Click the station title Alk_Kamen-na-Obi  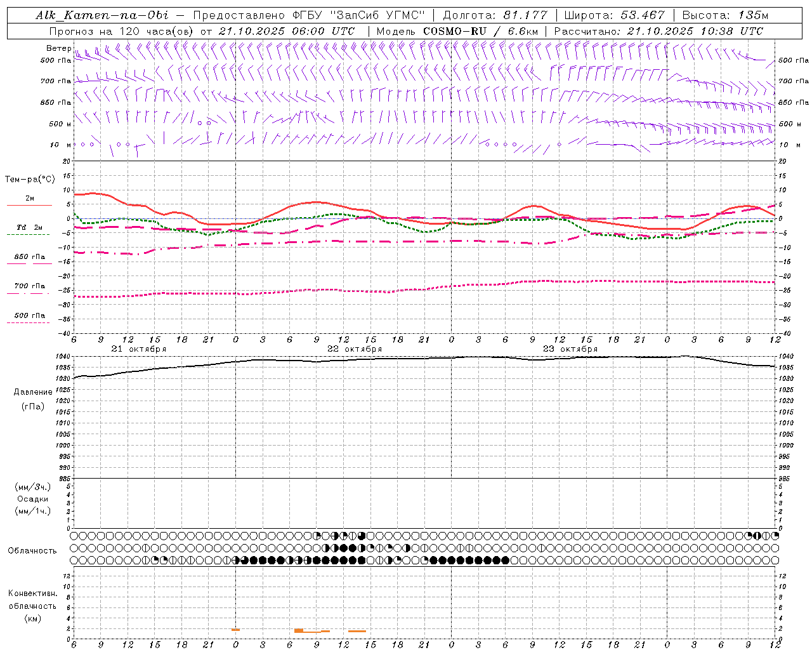(102, 15)
